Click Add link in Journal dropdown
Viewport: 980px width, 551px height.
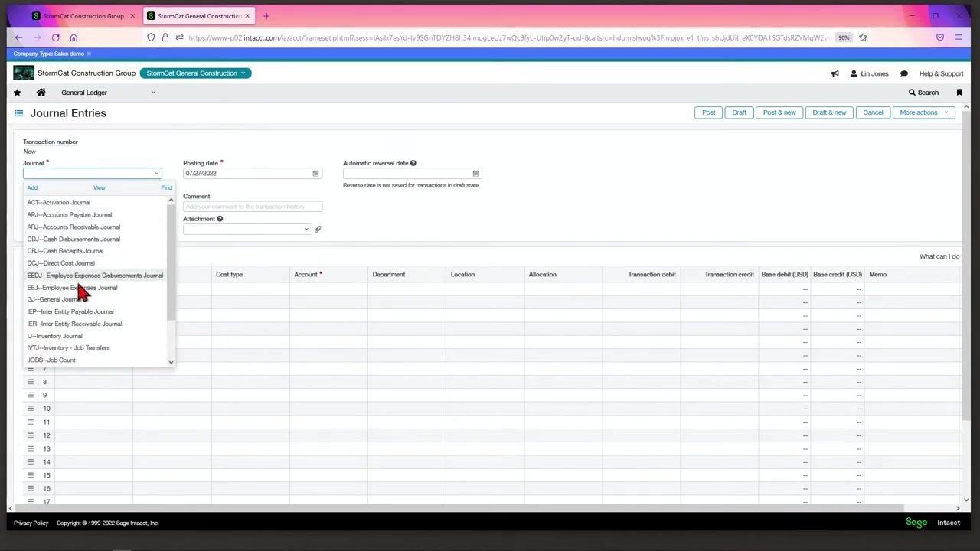[x=32, y=187]
